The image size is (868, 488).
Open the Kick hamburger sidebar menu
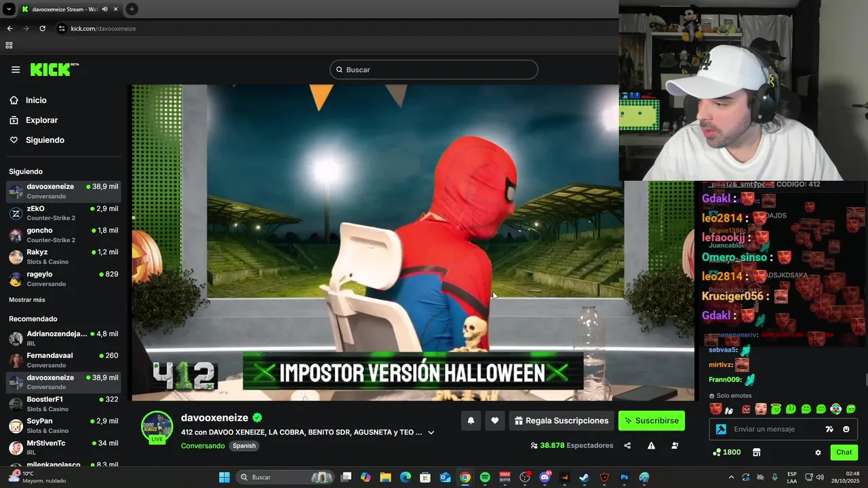click(16, 70)
